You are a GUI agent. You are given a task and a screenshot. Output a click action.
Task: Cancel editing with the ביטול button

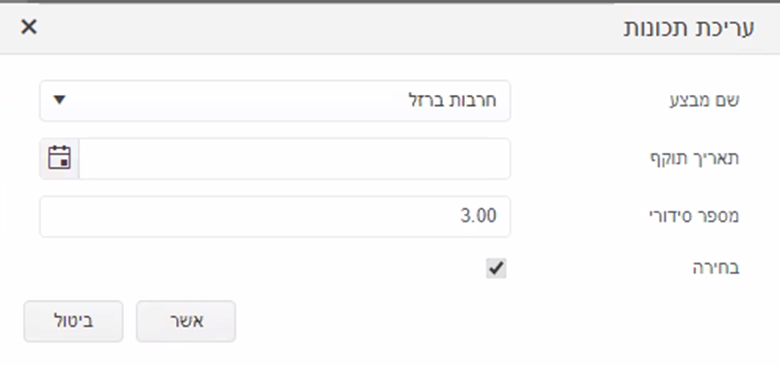[x=73, y=321]
